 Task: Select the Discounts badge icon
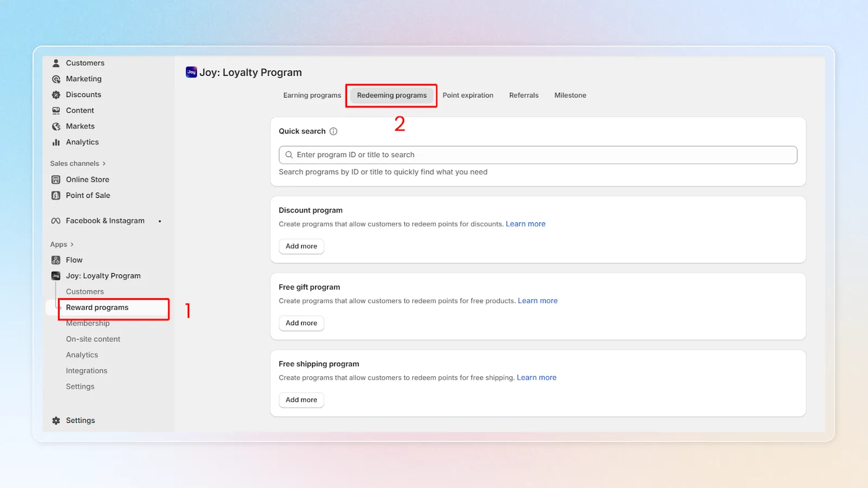tap(56, 95)
